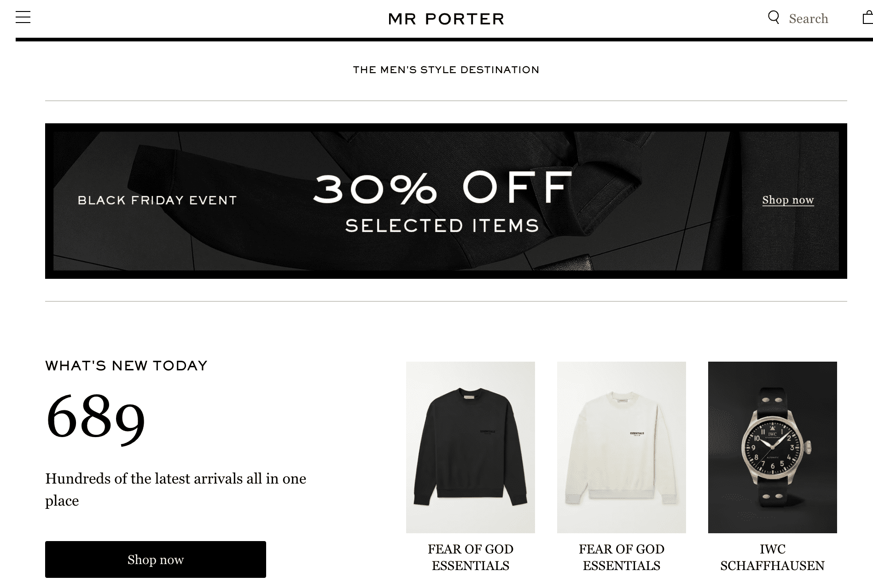Click the MR PORTER logo

(446, 19)
